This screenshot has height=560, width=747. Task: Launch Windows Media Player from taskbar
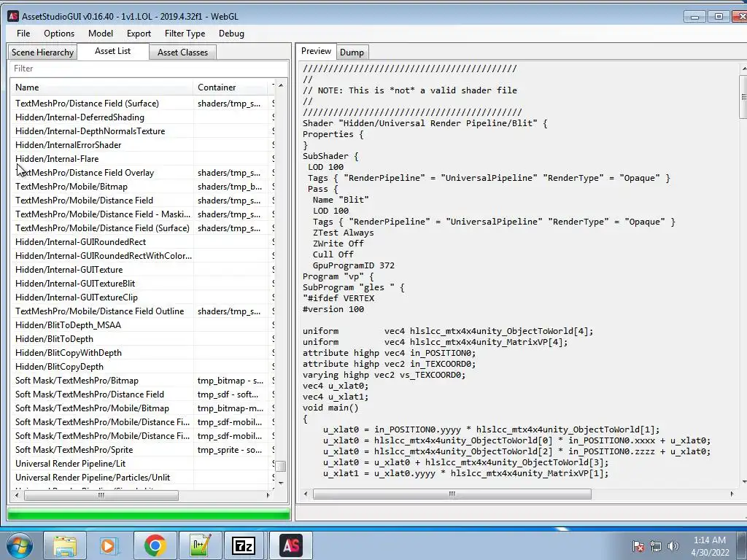(x=109, y=545)
